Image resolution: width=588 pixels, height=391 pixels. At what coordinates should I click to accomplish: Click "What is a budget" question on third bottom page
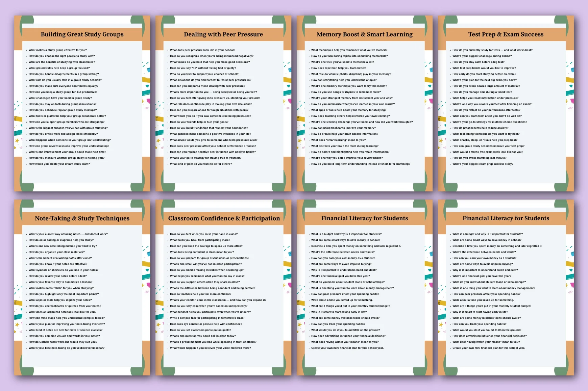346,234
